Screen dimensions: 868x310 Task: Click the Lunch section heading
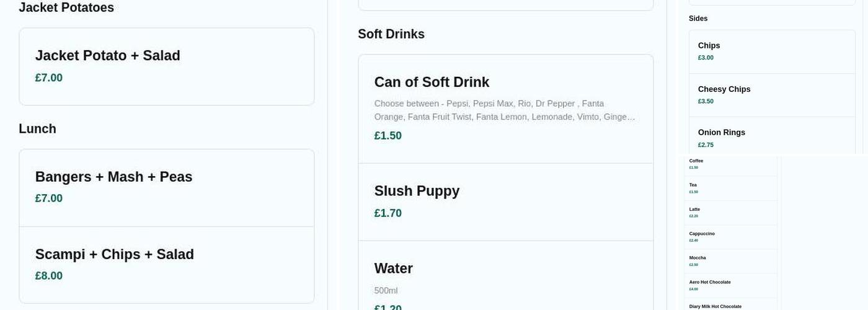[x=37, y=129]
